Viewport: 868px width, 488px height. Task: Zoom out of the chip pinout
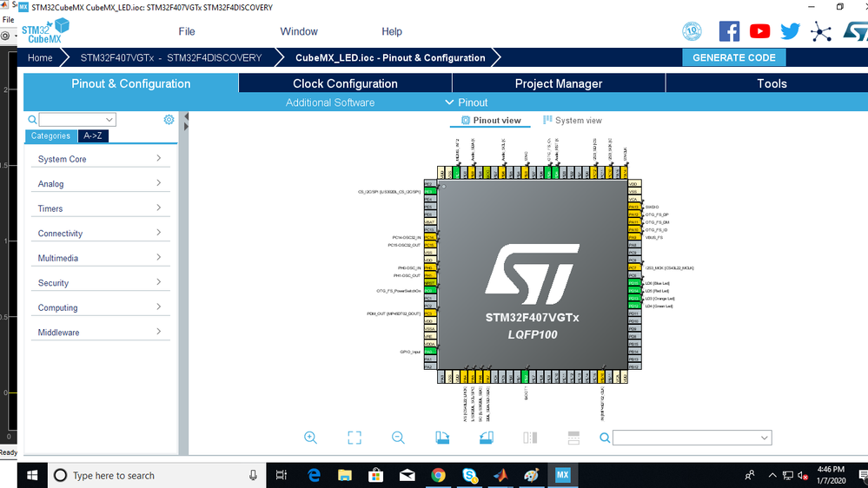(398, 438)
